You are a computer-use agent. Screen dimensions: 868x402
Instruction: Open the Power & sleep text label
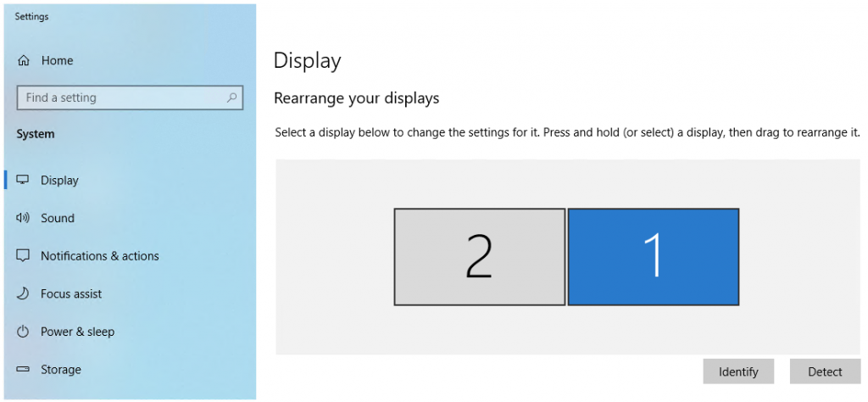pos(77,332)
